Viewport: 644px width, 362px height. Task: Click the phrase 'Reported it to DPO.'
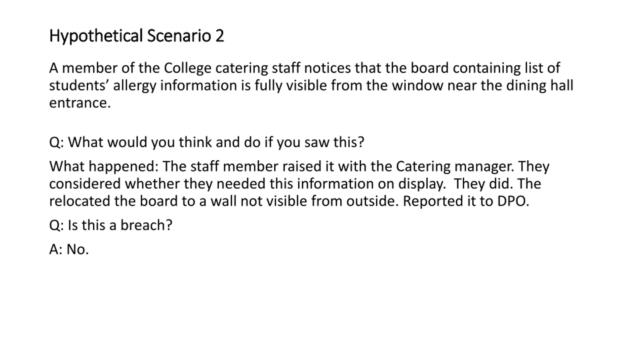466,201
